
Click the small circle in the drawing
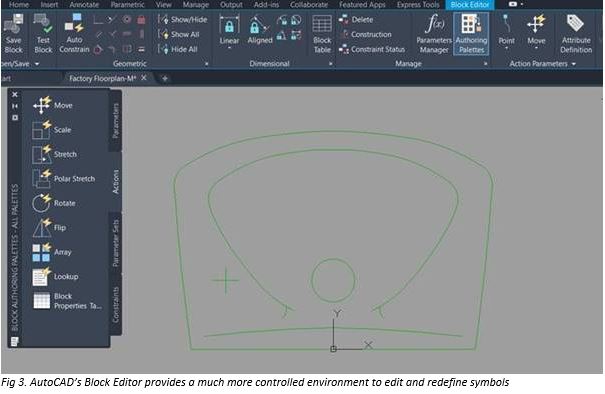click(x=333, y=280)
